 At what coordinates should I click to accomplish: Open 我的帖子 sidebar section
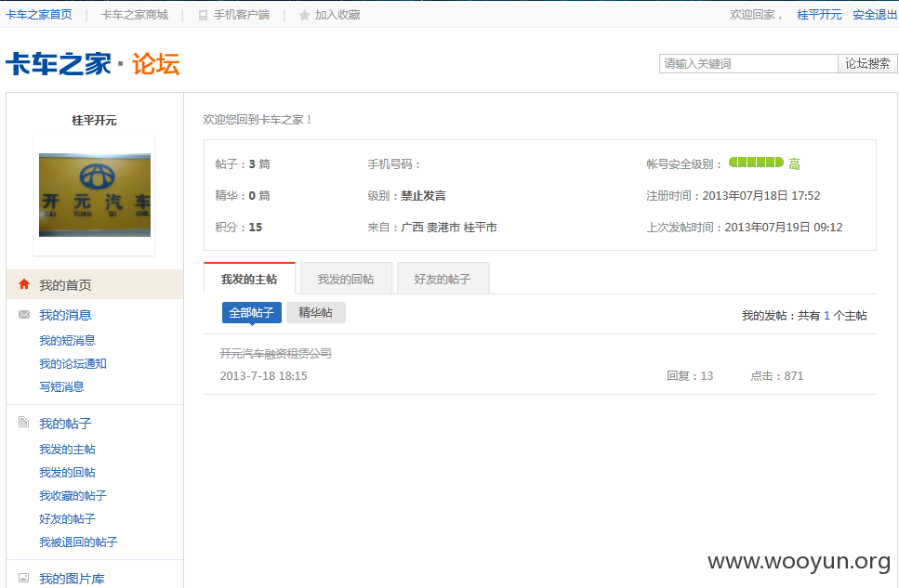[x=65, y=424]
